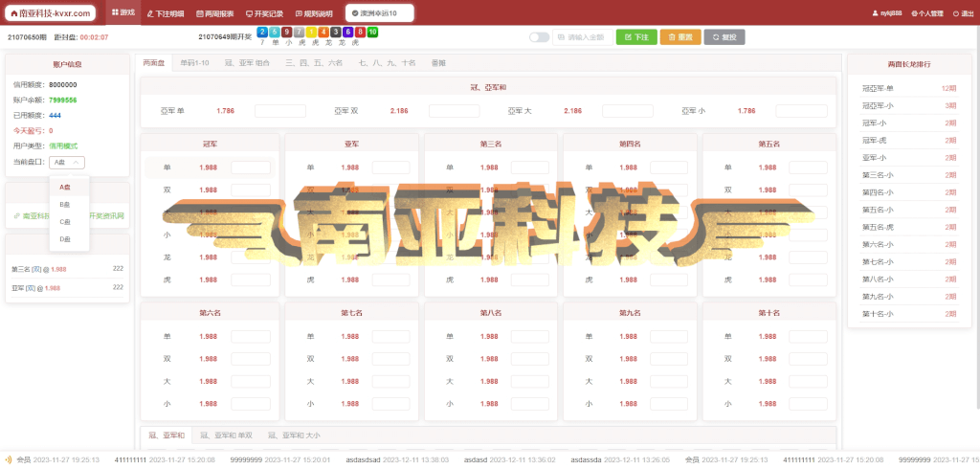
Task: Open 个人管理 in the top bar
Action: click(x=926, y=13)
